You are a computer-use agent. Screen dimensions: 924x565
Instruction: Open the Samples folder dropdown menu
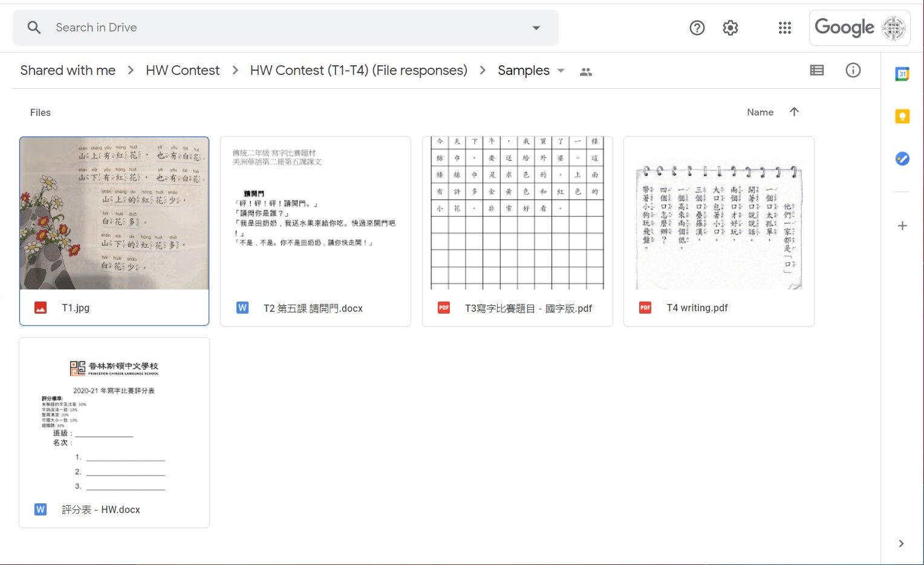coord(561,71)
